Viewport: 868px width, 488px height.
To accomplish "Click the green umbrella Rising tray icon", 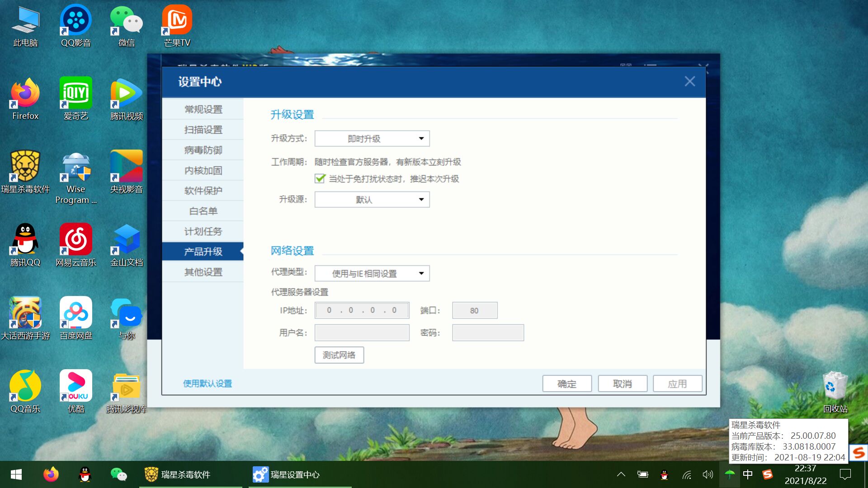I will tap(729, 474).
